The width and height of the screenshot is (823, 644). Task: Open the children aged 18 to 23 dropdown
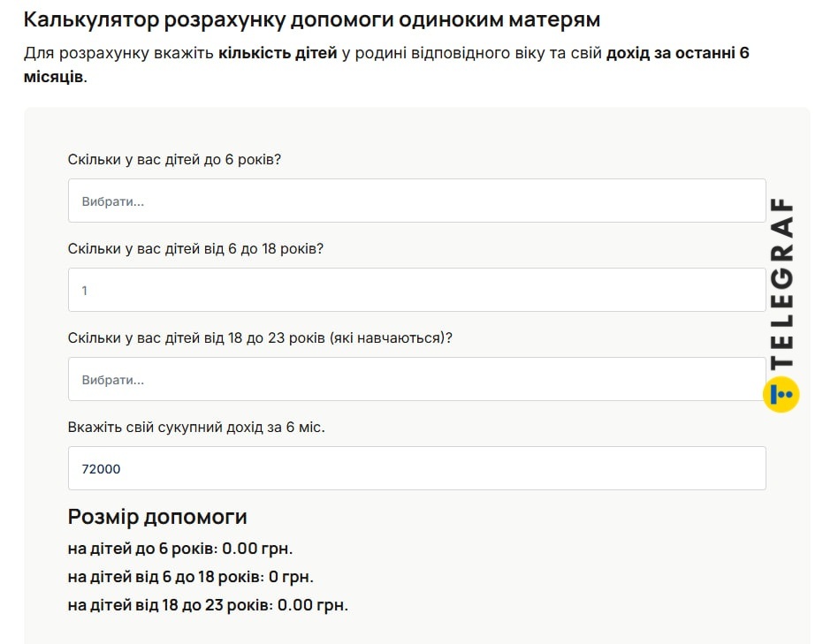(416, 379)
